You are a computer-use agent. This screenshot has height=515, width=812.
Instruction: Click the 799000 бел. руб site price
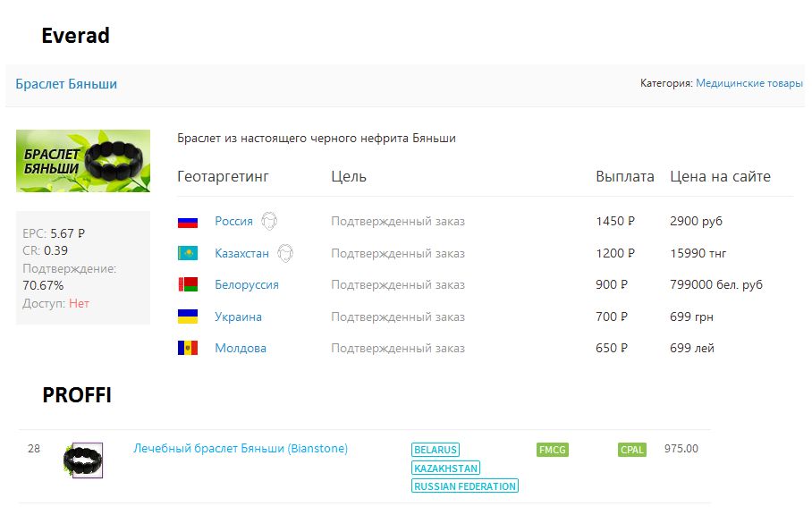pos(716,284)
